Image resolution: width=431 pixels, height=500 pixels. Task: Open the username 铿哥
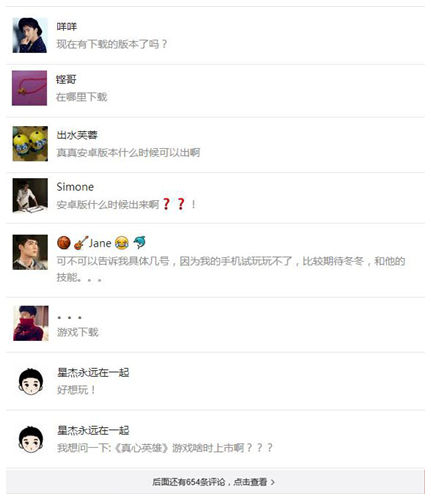pyautogui.click(x=66, y=79)
